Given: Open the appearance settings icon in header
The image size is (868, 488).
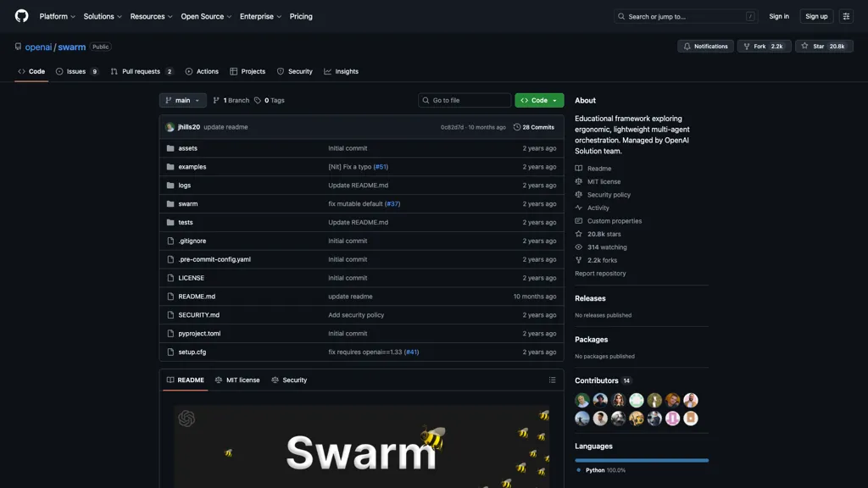Looking at the screenshot, I should coord(845,16).
